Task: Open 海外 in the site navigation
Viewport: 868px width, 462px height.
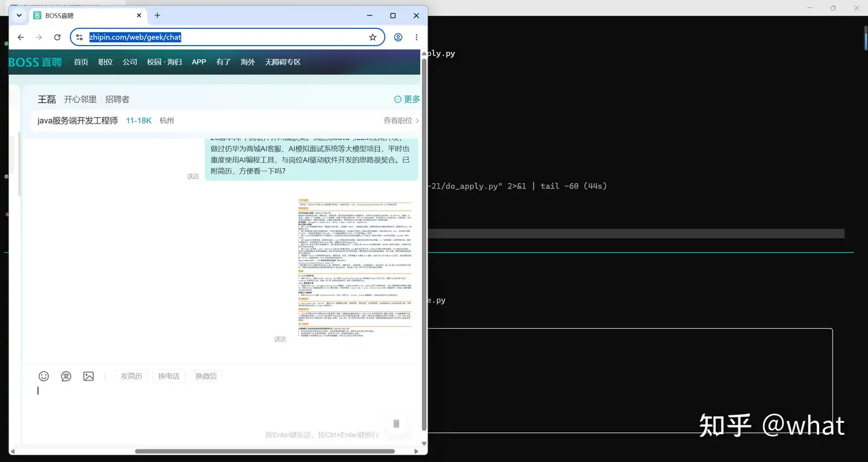Action: pyautogui.click(x=248, y=62)
